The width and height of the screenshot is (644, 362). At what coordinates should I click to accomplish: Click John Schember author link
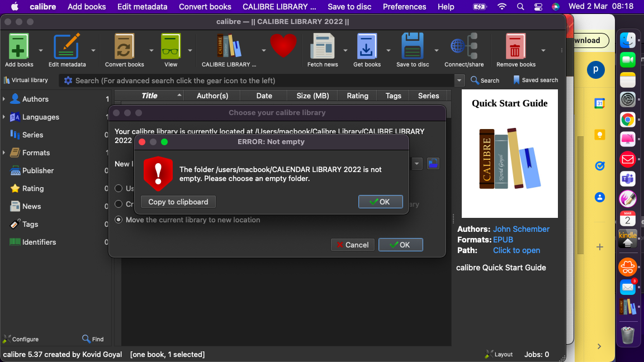tap(521, 229)
